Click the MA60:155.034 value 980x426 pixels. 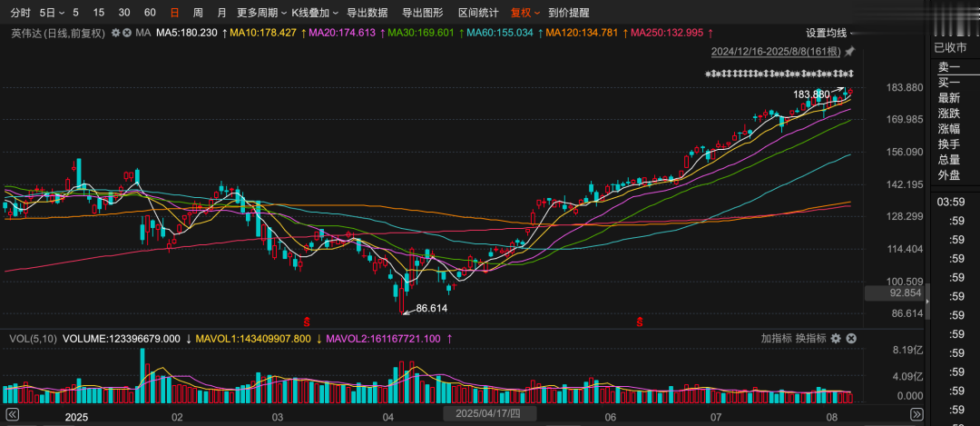500,33
